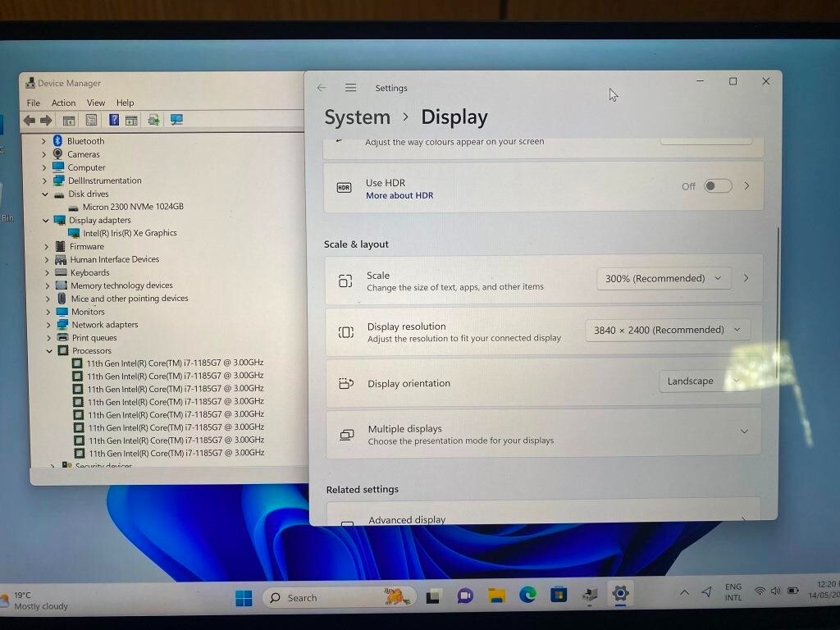
Task: Click System in the Settings breadcrumb
Action: point(358,117)
